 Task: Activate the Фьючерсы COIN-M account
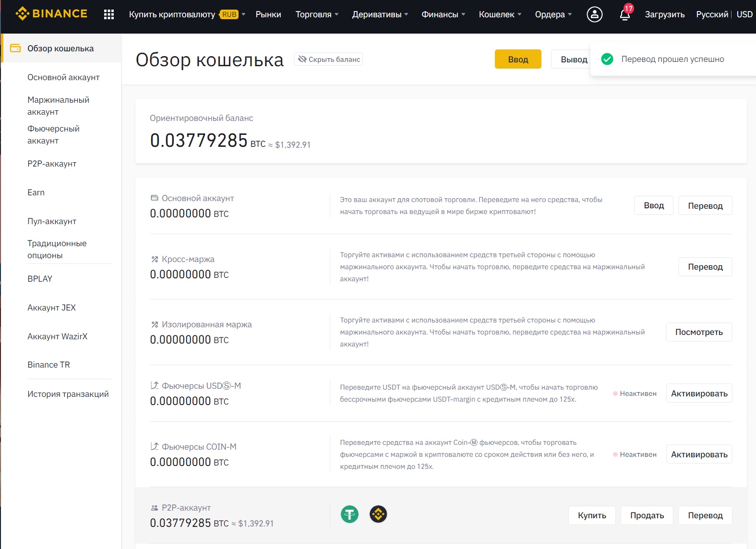(x=699, y=454)
